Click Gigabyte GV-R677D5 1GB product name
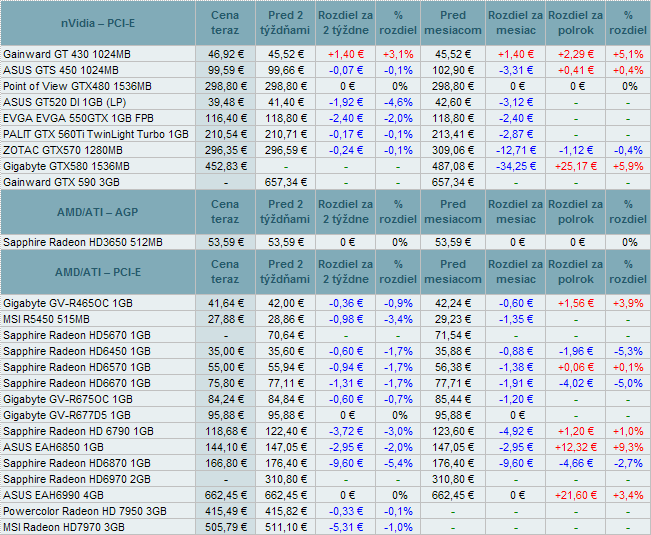This screenshot has height=535, width=651. point(67,415)
